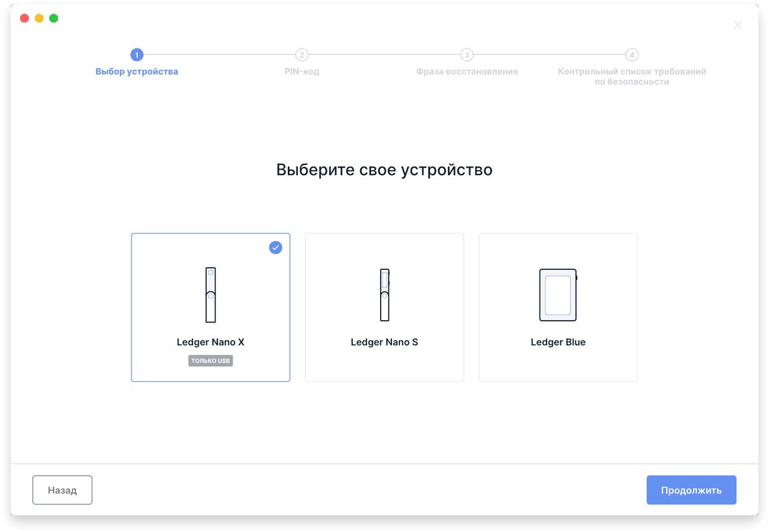
Task: Click step 2 circle in progress bar
Action: click(x=302, y=55)
